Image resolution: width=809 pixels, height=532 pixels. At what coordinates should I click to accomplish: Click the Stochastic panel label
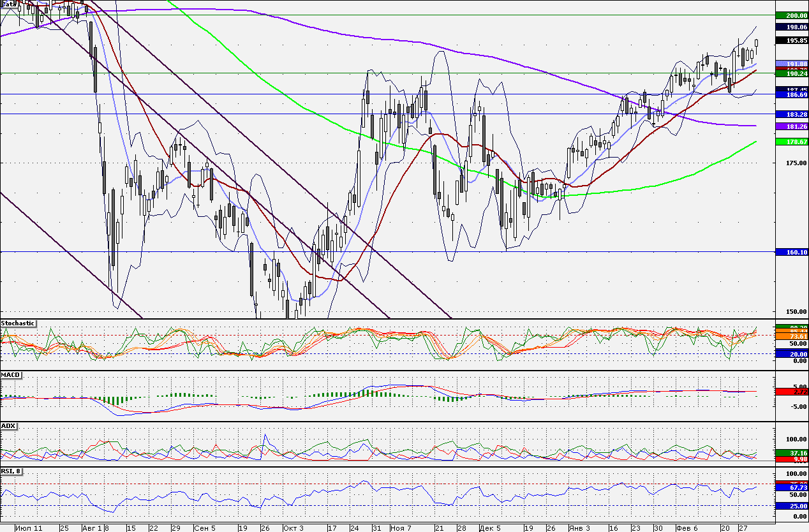(x=18, y=323)
